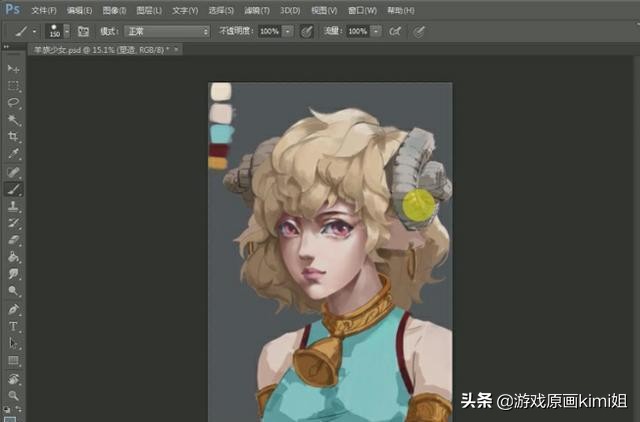
Task: Close the psd document tab
Action: coord(176,50)
